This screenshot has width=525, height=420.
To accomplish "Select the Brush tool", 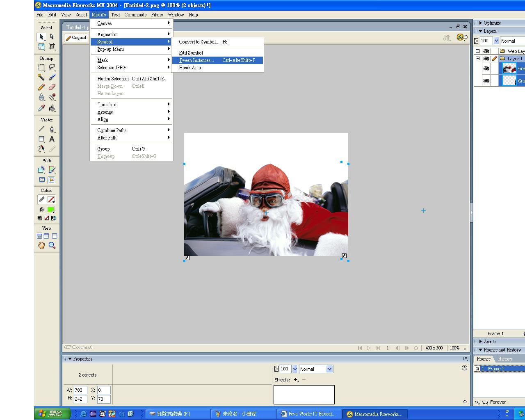I will click(52, 77).
